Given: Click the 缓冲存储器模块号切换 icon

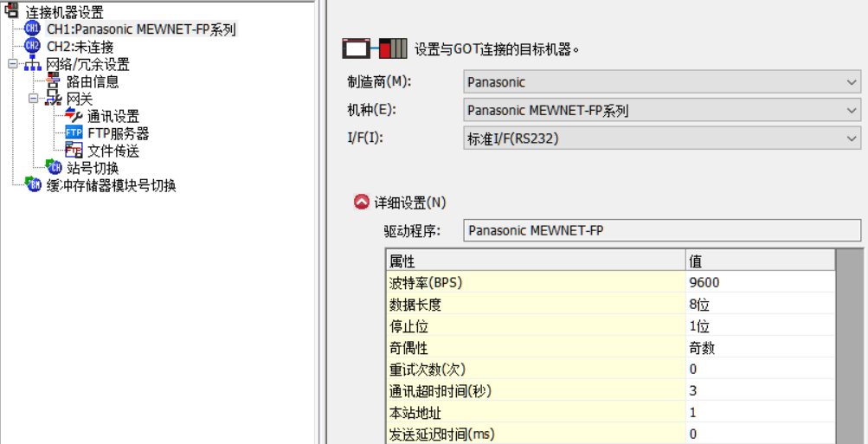Looking at the screenshot, I should tap(33, 185).
